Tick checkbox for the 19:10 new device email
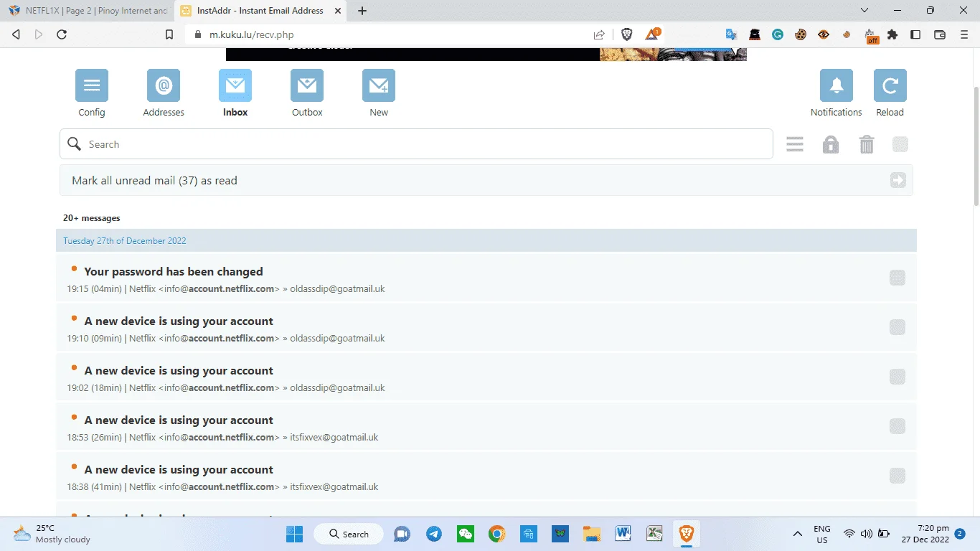 click(x=897, y=327)
